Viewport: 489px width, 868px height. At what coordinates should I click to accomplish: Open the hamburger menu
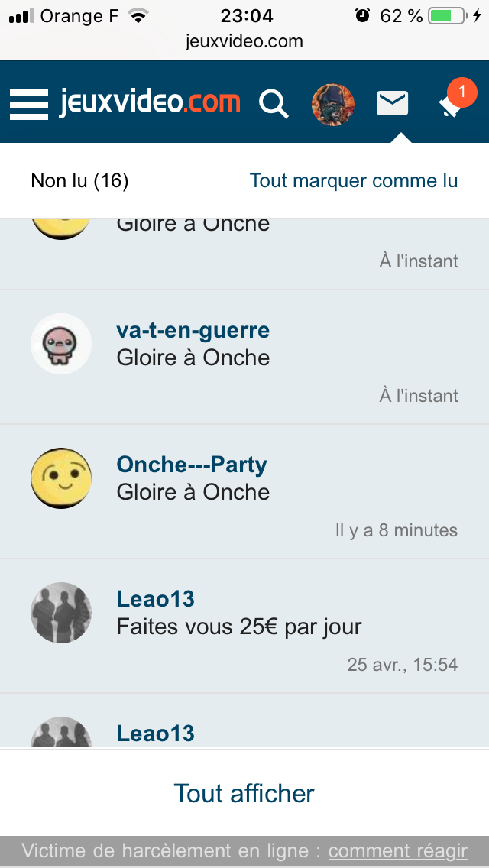(29, 103)
